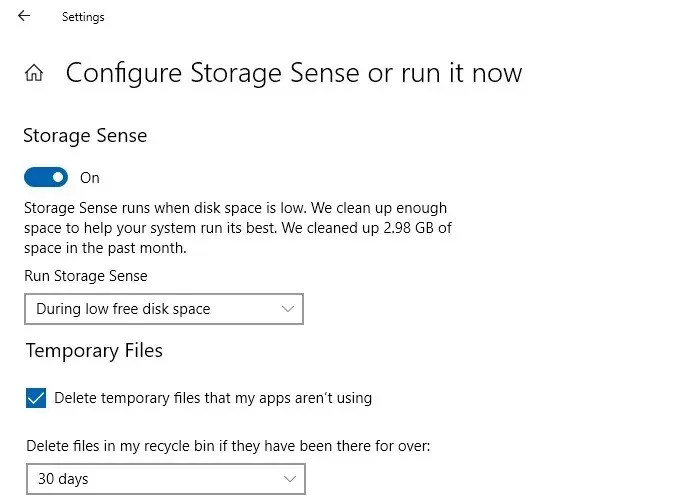Click "Delete temporary files that my apps aren't using" label
700x500 pixels.
tap(213, 398)
